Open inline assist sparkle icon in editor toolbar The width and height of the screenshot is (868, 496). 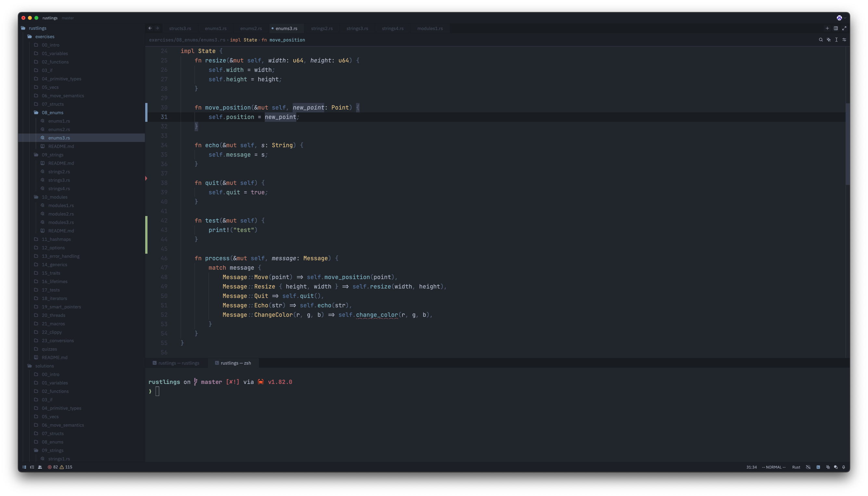(x=828, y=40)
